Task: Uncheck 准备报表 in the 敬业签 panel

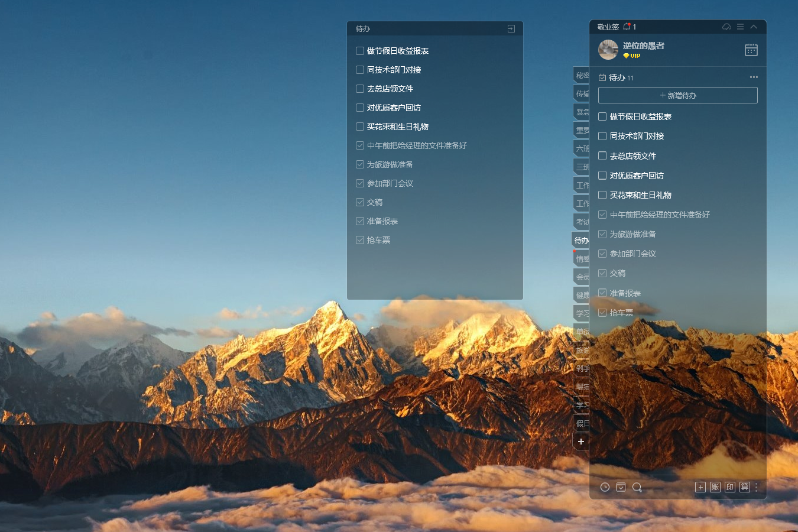Action: click(602, 293)
